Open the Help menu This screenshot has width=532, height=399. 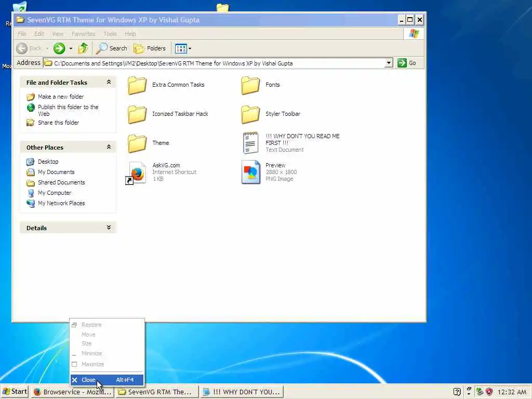tap(130, 34)
